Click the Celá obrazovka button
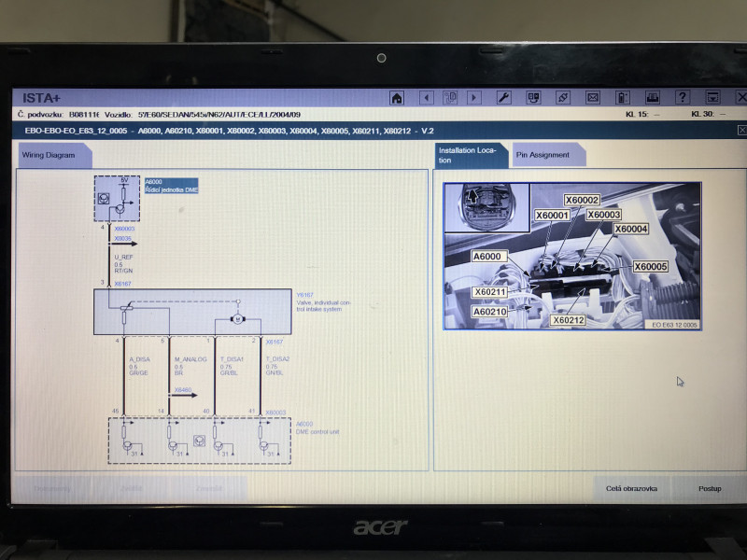This screenshot has height=560, width=747. click(x=631, y=488)
